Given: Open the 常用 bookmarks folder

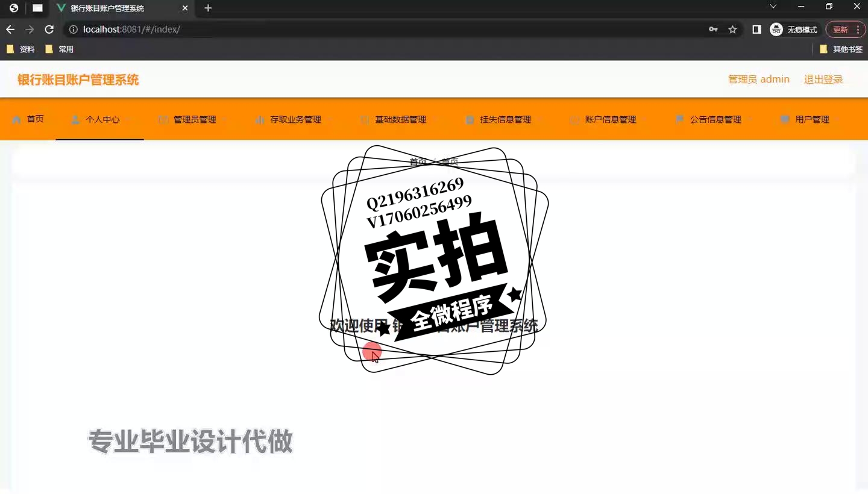Looking at the screenshot, I should point(59,49).
